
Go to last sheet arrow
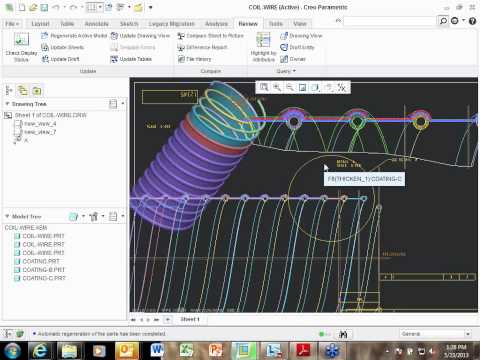coord(156,320)
